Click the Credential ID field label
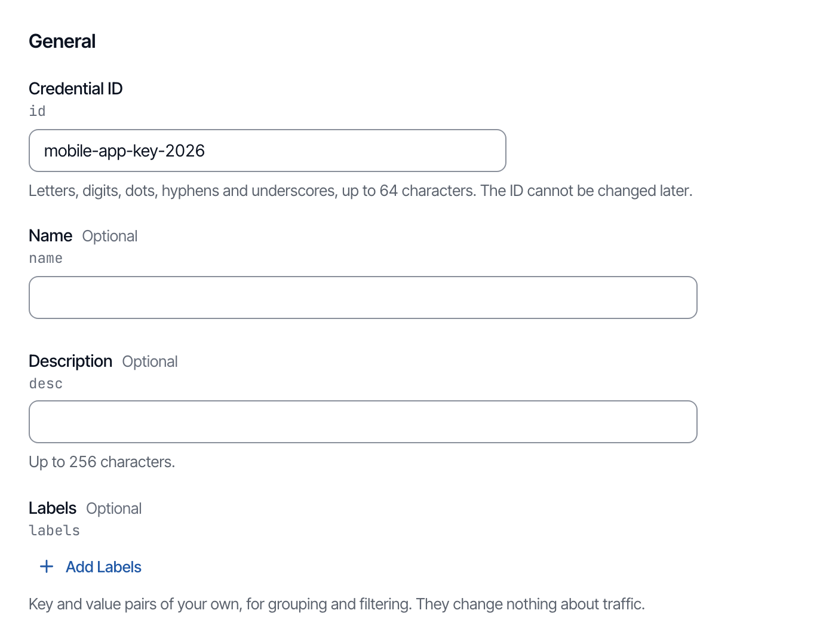 coord(76,88)
